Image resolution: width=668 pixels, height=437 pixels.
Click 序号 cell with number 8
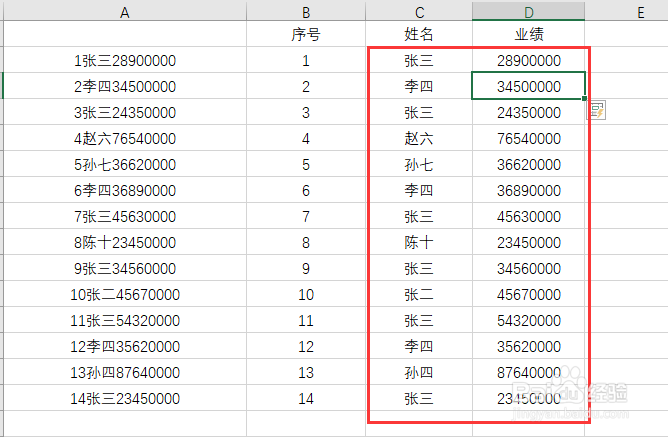tap(306, 242)
